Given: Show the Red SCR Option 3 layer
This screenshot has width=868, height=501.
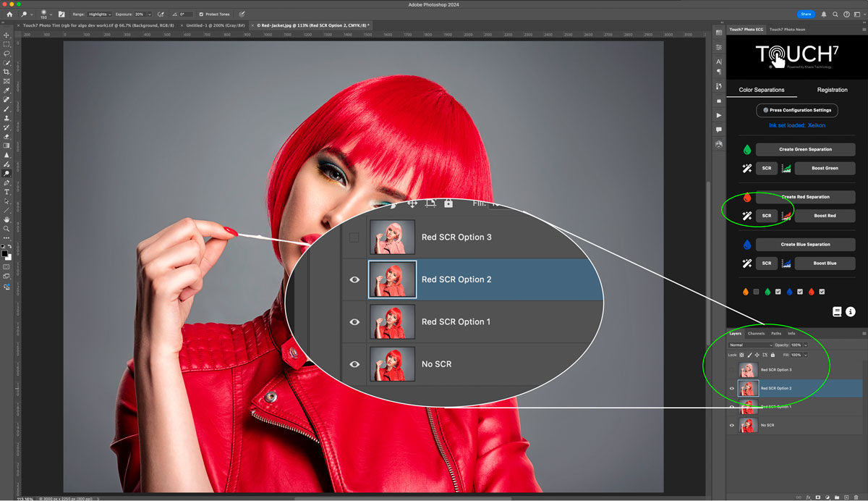Looking at the screenshot, I should click(731, 370).
